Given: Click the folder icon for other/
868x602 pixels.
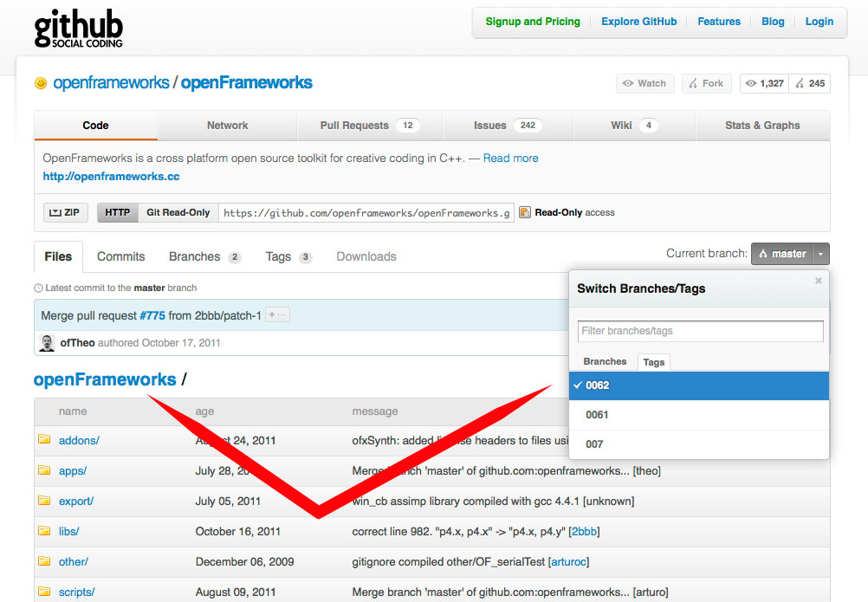Looking at the screenshot, I should pyautogui.click(x=44, y=560).
